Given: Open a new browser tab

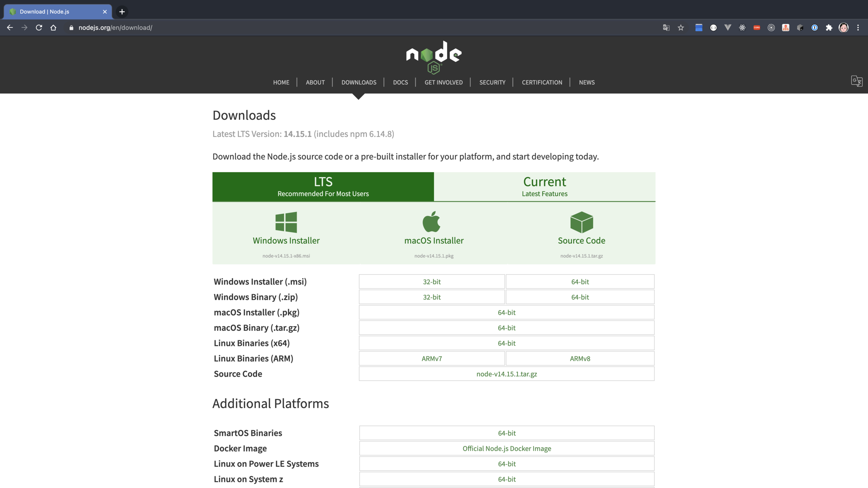Looking at the screenshot, I should 122,12.
